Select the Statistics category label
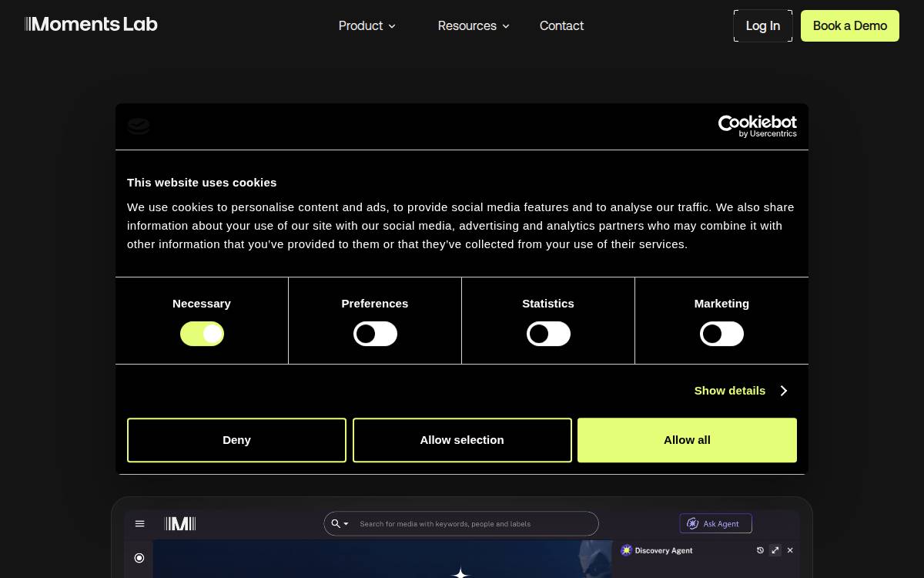Viewport: 924px width, 578px height. pyautogui.click(x=548, y=304)
